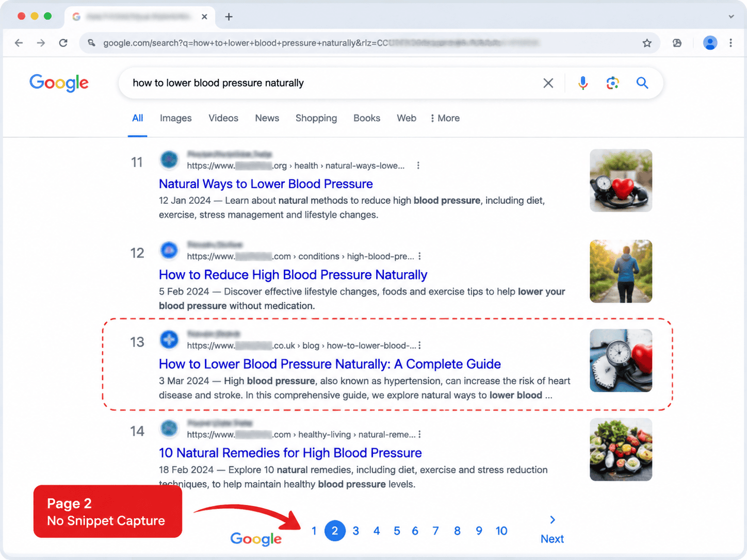Clear the search query with the X

pyautogui.click(x=548, y=83)
